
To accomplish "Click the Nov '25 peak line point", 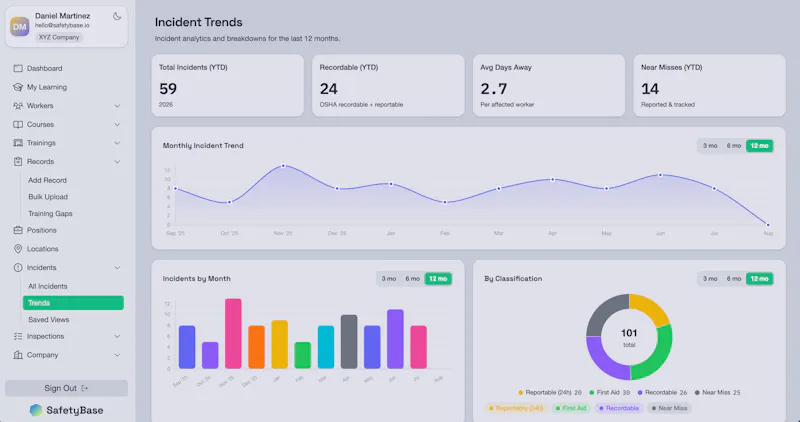I will click(x=283, y=166).
